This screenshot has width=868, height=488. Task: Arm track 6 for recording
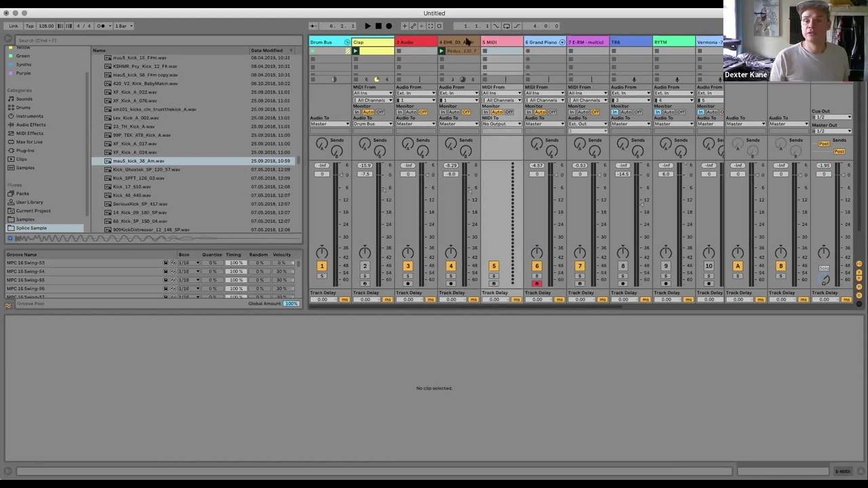pyautogui.click(x=536, y=284)
